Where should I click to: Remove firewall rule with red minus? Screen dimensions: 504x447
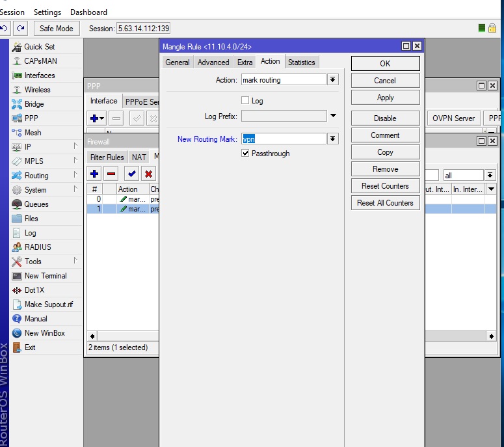(111, 174)
